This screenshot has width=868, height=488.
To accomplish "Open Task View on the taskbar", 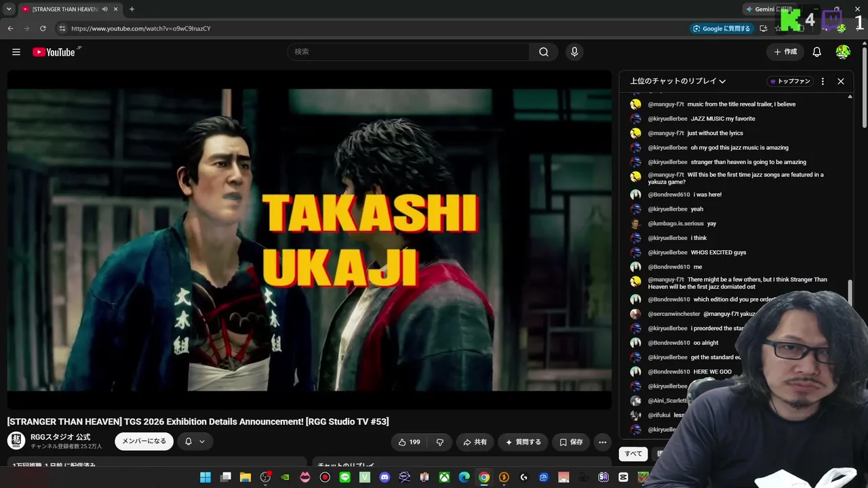I will pos(226,477).
